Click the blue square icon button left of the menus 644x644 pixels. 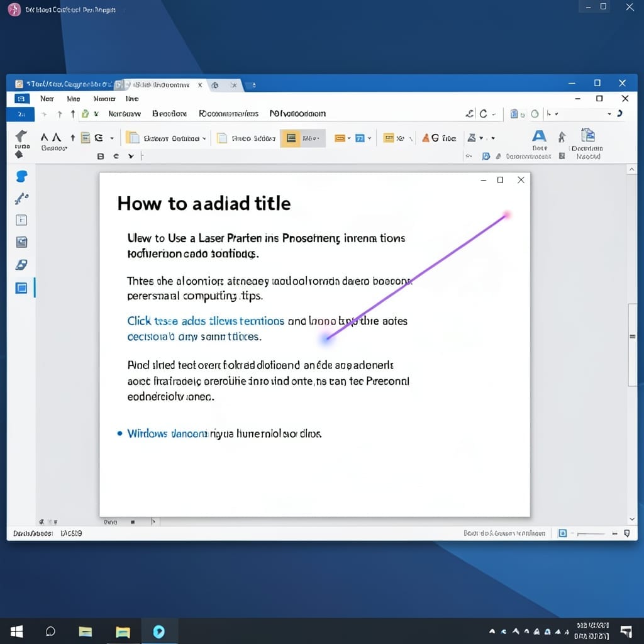(21, 99)
